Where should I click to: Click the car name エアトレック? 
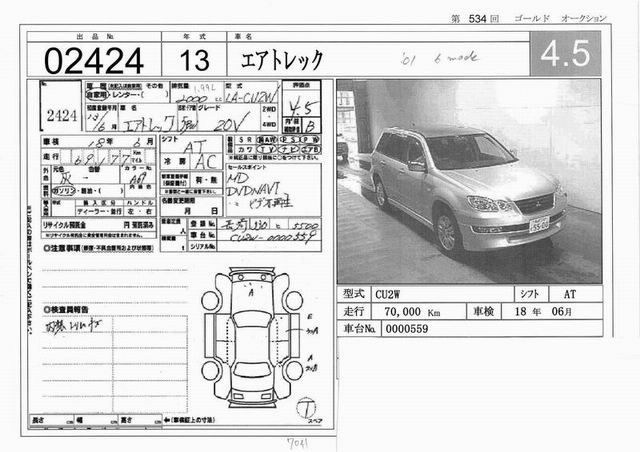(x=282, y=60)
